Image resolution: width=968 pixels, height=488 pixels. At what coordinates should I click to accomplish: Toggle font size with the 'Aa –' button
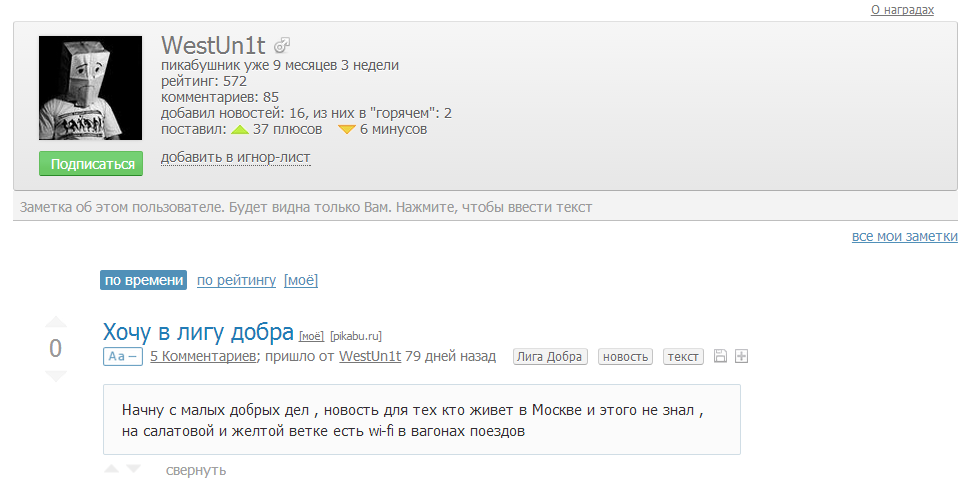(123, 356)
